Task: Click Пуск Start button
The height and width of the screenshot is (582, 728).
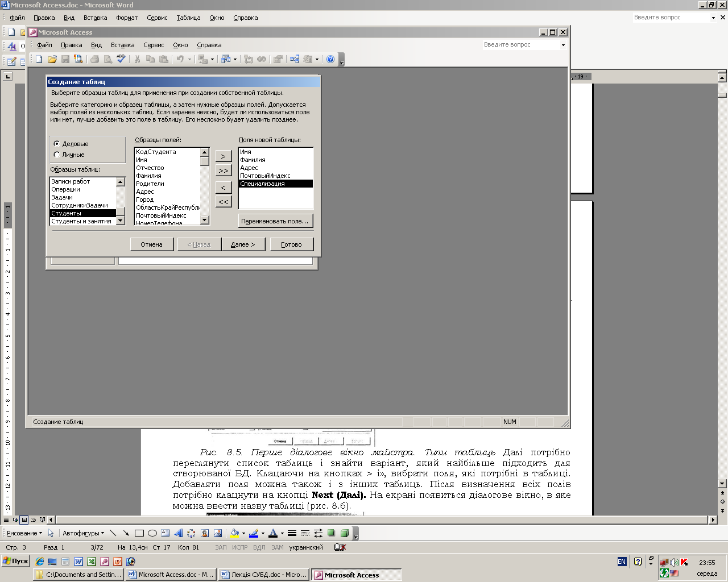Action: pyautogui.click(x=16, y=561)
